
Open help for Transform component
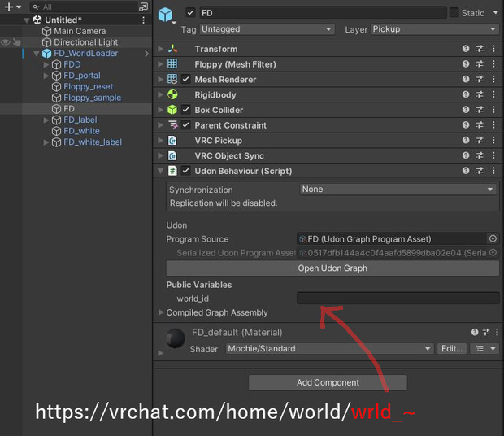pyautogui.click(x=466, y=49)
